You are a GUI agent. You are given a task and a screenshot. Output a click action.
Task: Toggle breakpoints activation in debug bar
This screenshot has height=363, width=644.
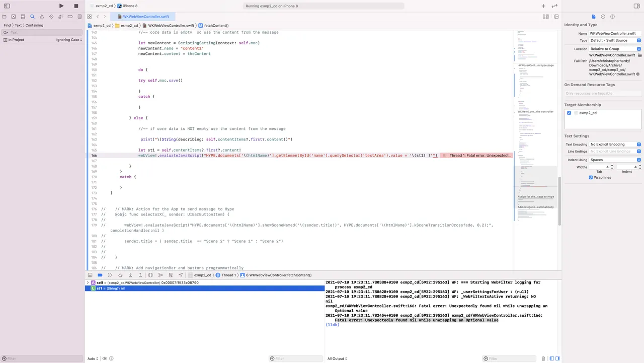coord(100,275)
